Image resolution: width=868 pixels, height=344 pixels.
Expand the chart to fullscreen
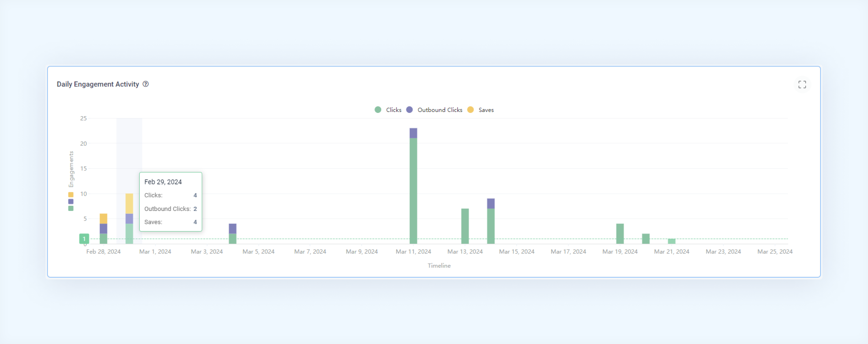[802, 84]
